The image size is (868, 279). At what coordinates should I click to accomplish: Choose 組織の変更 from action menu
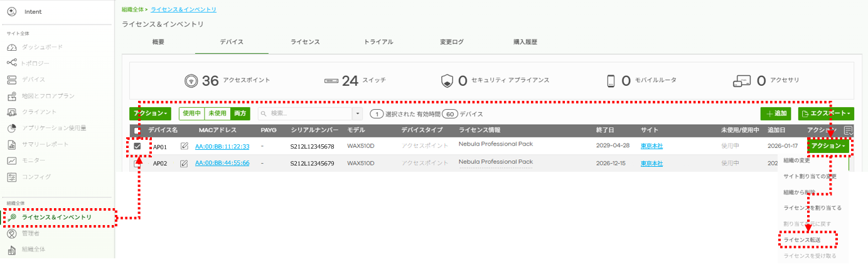(x=797, y=161)
